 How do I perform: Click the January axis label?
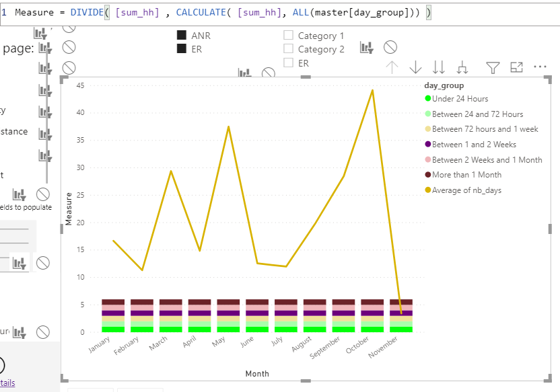pos(100,344)
